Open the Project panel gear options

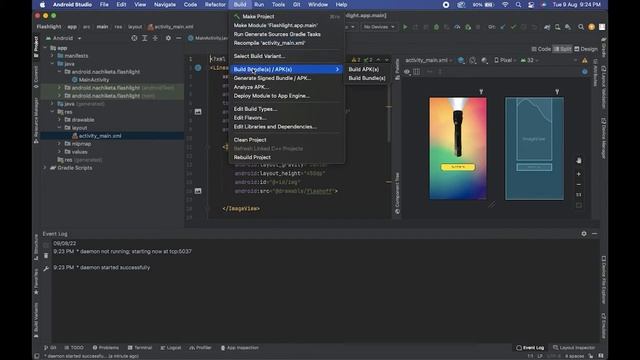tap(168, 38)
